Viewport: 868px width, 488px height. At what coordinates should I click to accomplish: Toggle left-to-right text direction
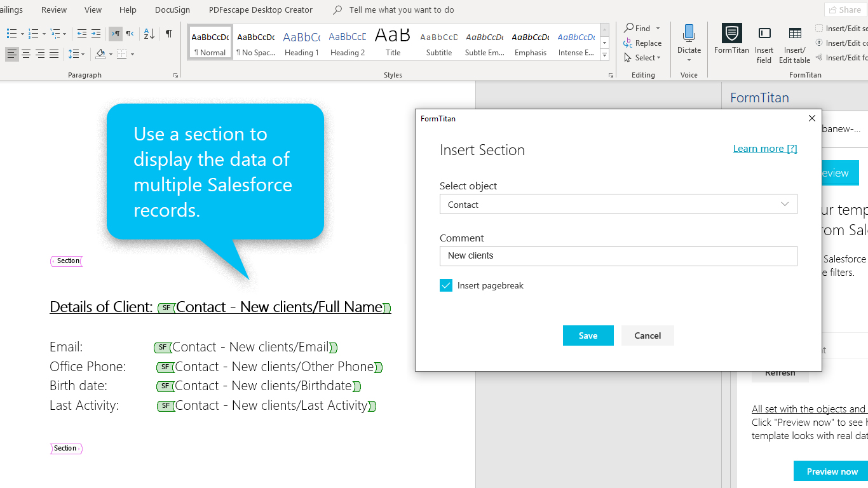[115, 34]
